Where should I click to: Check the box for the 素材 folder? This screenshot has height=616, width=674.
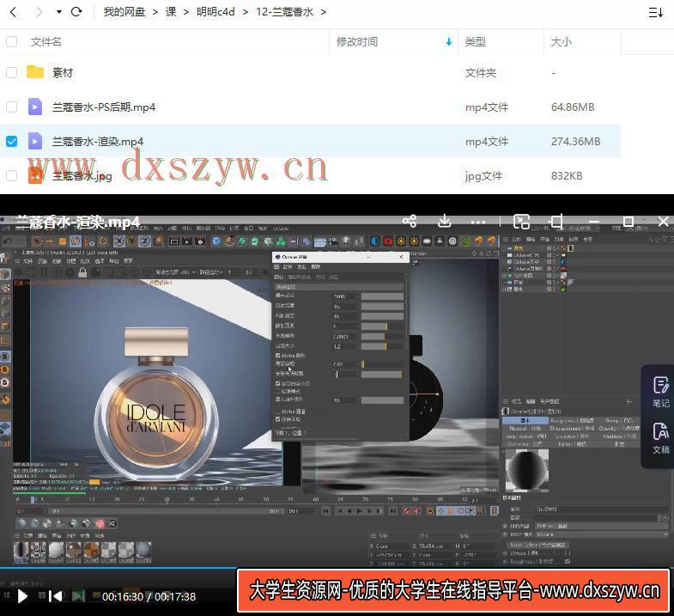click(x=12, y=72)
